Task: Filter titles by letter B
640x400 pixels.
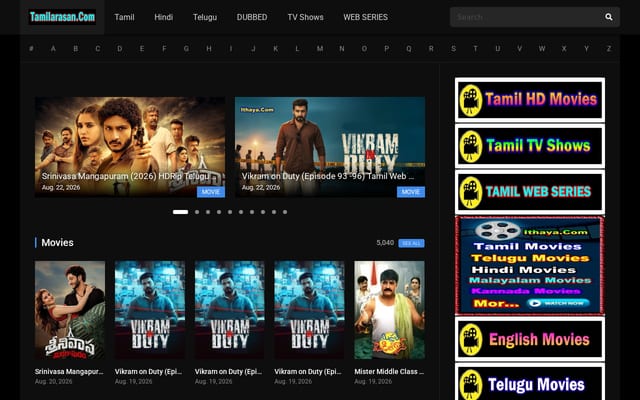Action: [x=76, y=49]
